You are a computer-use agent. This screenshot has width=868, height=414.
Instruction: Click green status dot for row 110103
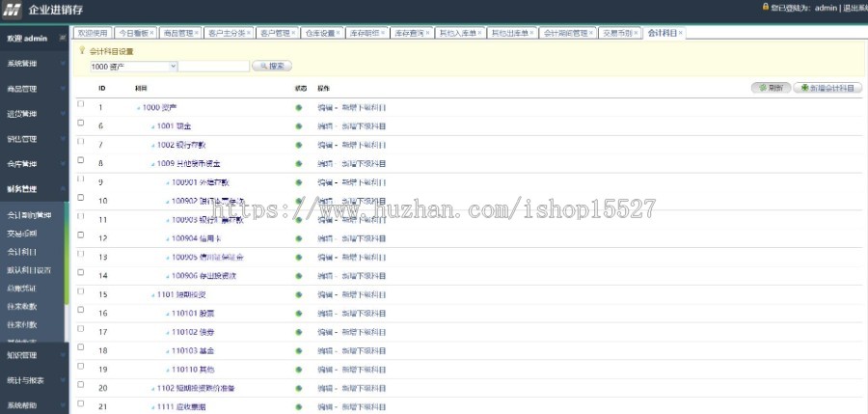click(299, 351)
